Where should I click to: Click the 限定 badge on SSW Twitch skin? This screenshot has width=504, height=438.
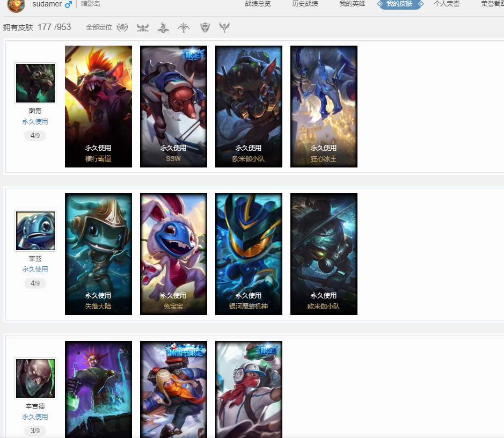pyautogui.click(x=194, y=55)
